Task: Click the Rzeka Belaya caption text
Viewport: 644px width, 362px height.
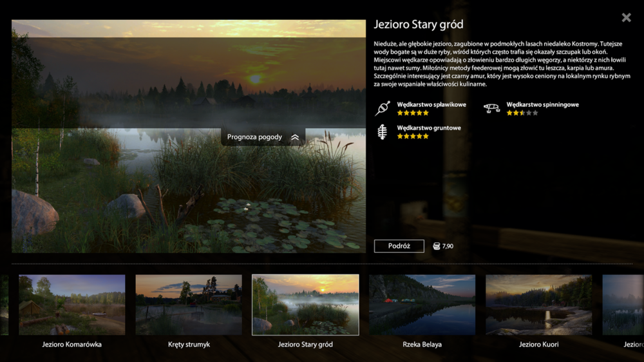Action: (x=422, y=345)
